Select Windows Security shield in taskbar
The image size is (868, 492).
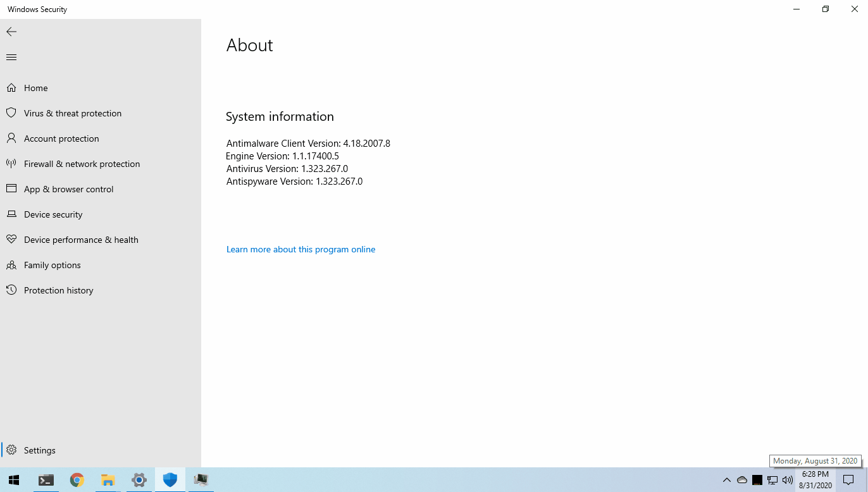click(170, 480)
